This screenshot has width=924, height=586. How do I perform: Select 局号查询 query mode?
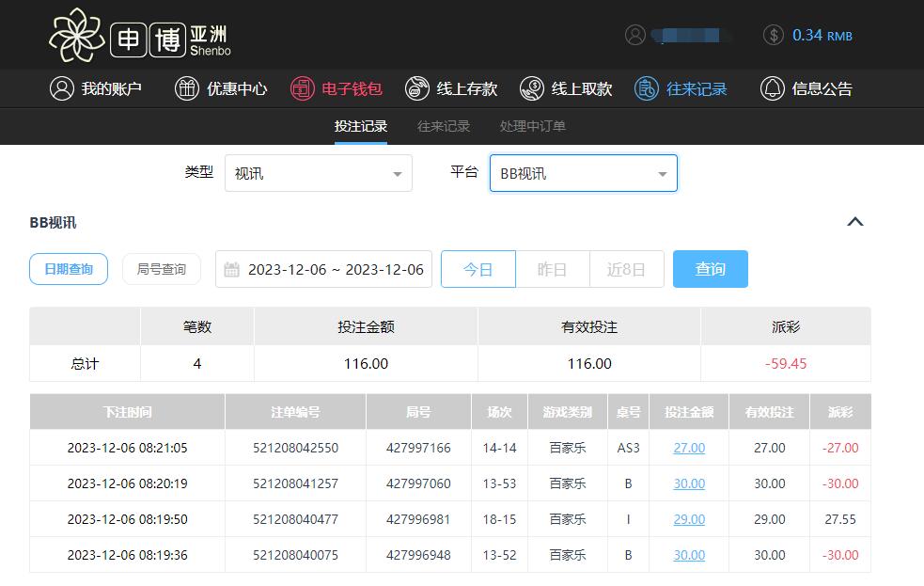[162, 269]
